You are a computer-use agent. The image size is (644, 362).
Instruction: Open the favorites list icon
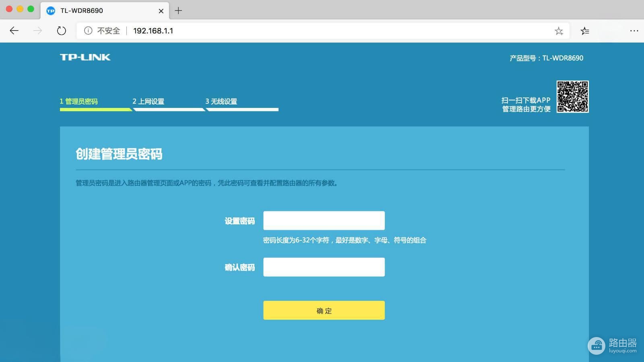pyautogui.click(x=585, y=31)
